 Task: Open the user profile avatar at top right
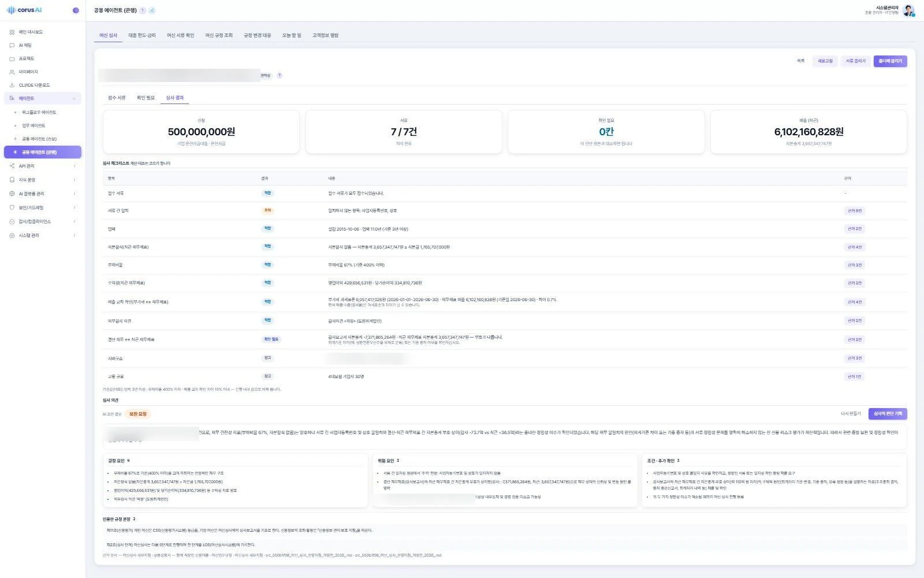click(908, 10)
